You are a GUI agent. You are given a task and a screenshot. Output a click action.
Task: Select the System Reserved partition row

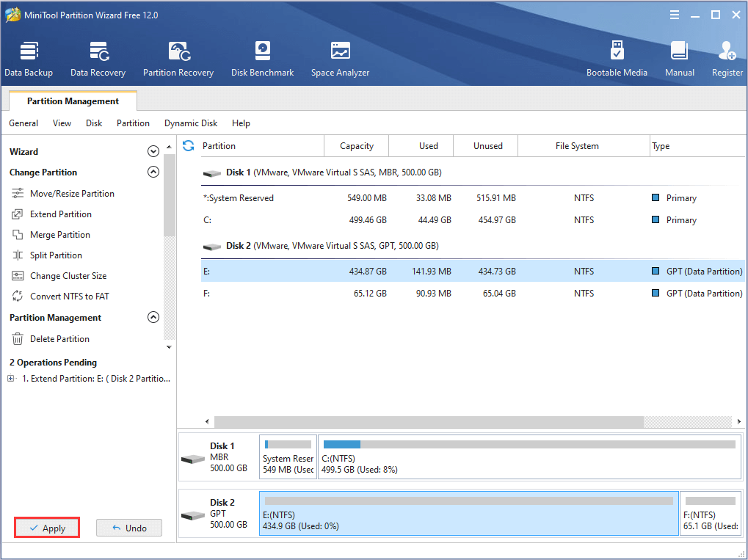[x=473, y=198]
